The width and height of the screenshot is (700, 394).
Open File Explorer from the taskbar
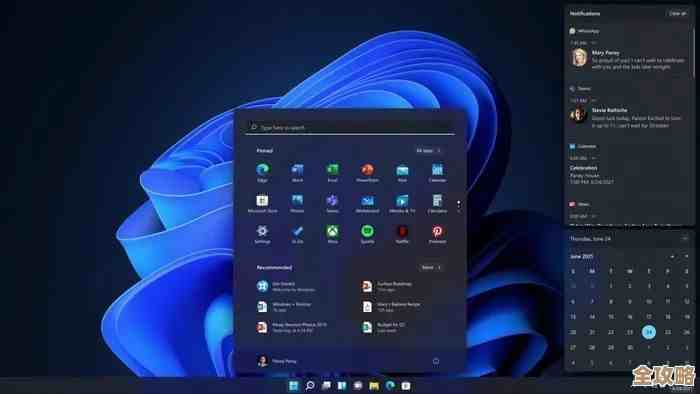374,386
